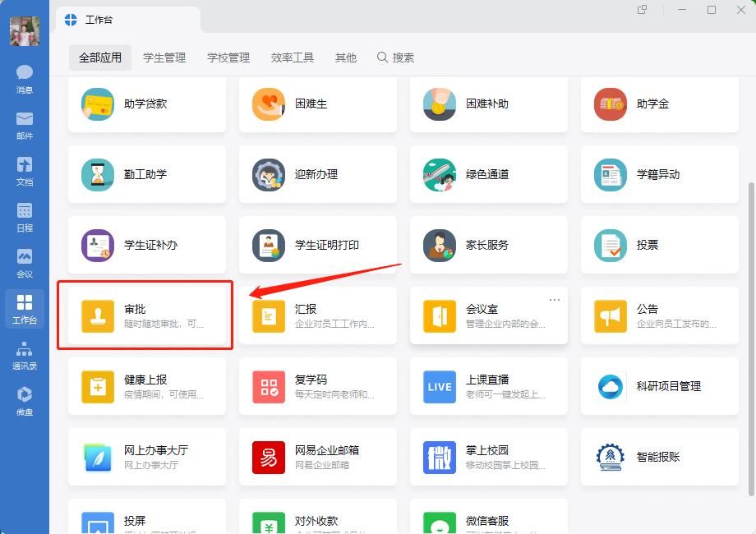Viewport: 756px width, 534px height.
Task: Open the 审批 approval app icon
Action: coord(98,316)
